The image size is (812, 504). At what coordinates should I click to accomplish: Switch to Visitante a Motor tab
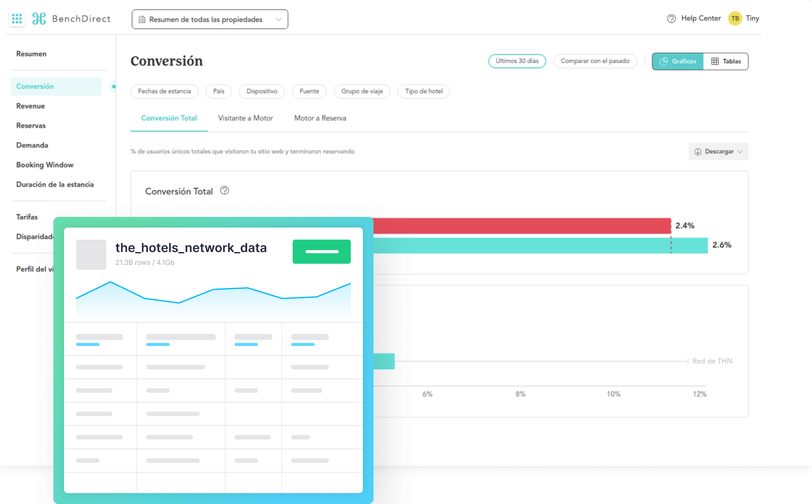[x=245, y=118]
